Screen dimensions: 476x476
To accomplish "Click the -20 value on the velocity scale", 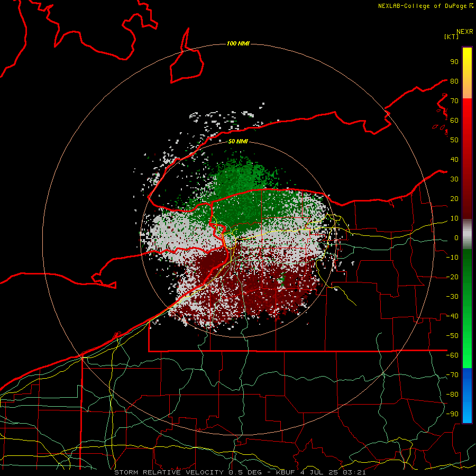I will pyautogui.click(x=452, y=277).
